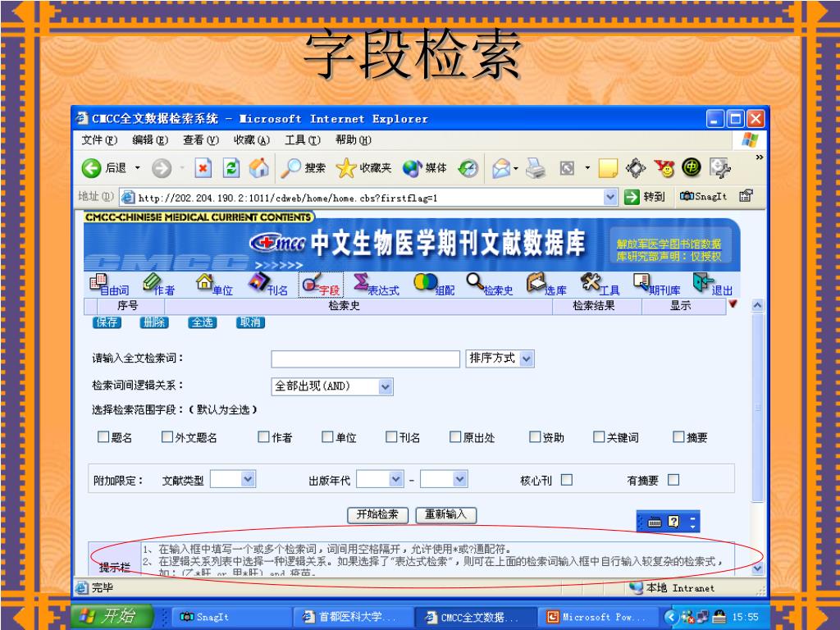Stop page loading with the red X icon
This screenshot has height=630, width=840.
click(203, 168)
